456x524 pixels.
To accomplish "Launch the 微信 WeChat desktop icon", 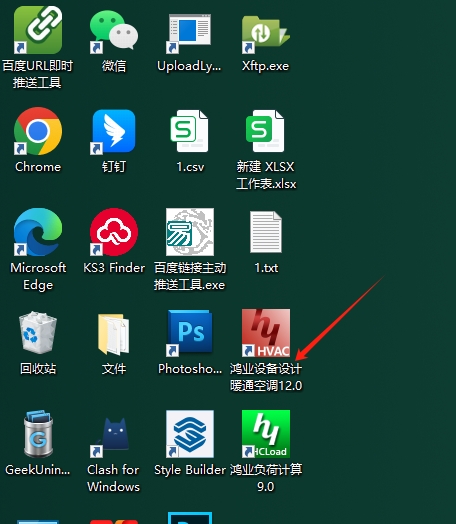I will pos(114,31).
